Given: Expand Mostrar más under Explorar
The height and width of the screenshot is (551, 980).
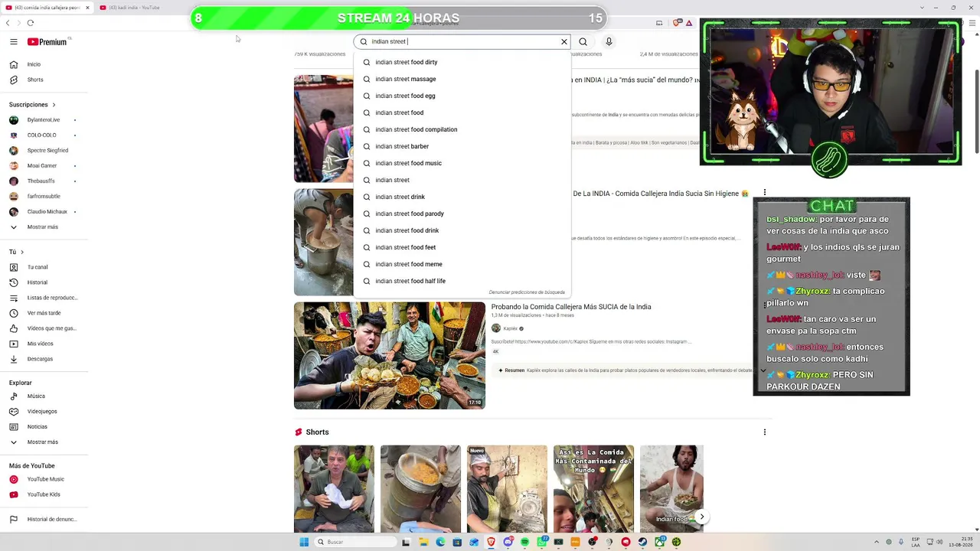Looking at the screenshot, I should [x=46, y=442].
